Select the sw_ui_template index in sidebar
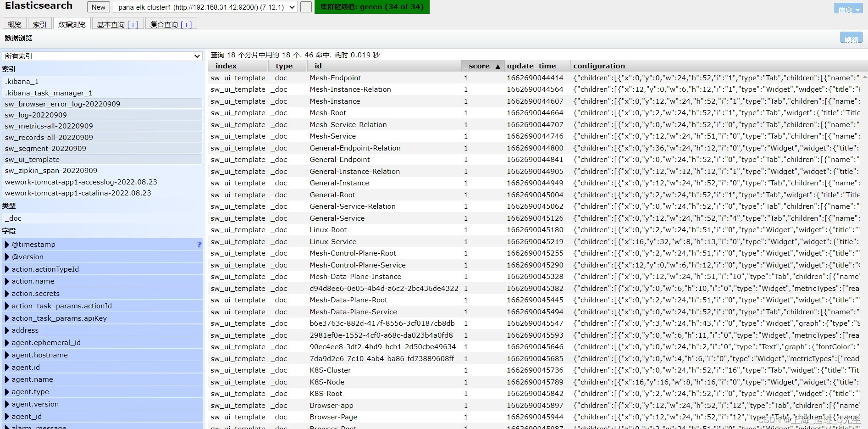This screenshot has width=868, height=429. 102,159
